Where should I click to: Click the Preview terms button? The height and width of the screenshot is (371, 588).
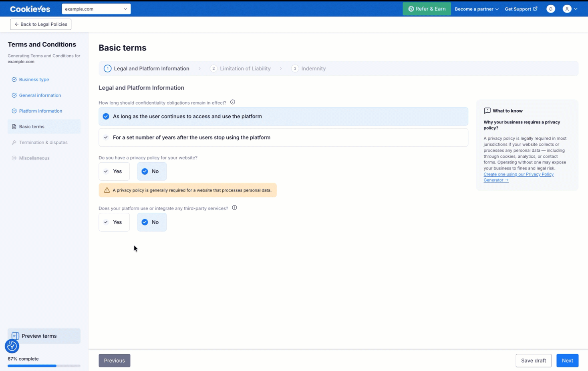pos(44,336)
